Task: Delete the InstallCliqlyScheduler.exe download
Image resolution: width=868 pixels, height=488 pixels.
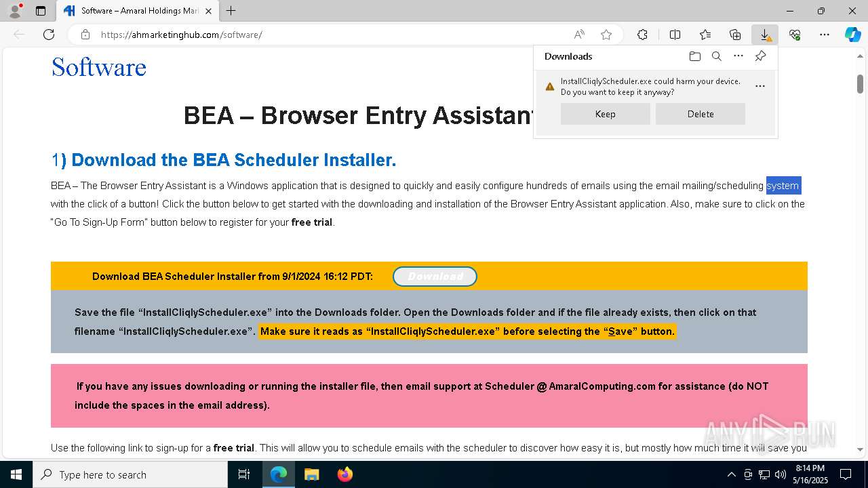Action: pos(700,114)
